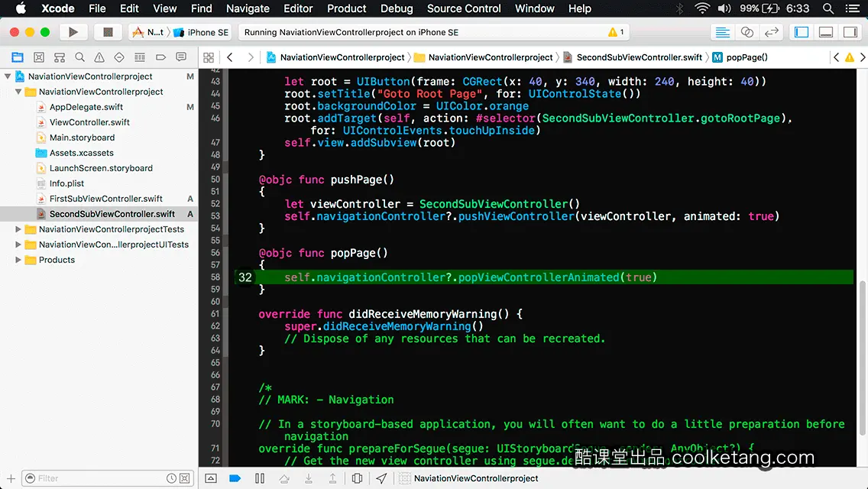Image resolution: width=868 pixels, height=489 pixels.
Task: Click the jump bar warning icon
Action: point(850,57)
